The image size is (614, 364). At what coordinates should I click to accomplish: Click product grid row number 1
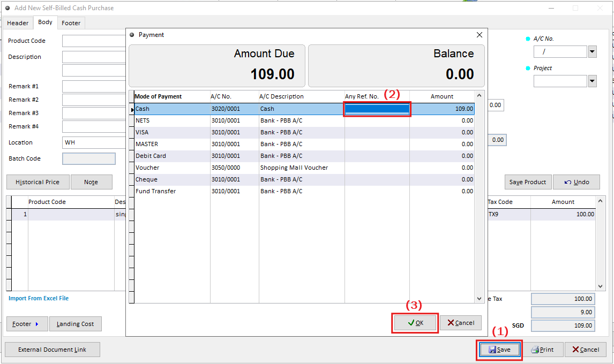(20, 214)
